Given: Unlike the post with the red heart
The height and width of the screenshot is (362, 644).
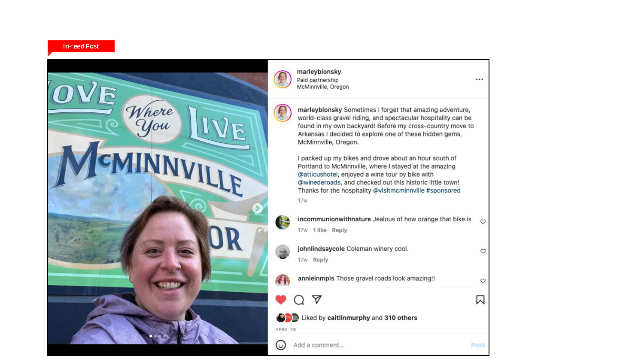Looking at the screenshot, I should pyautogui.click(x=281, y=300).
